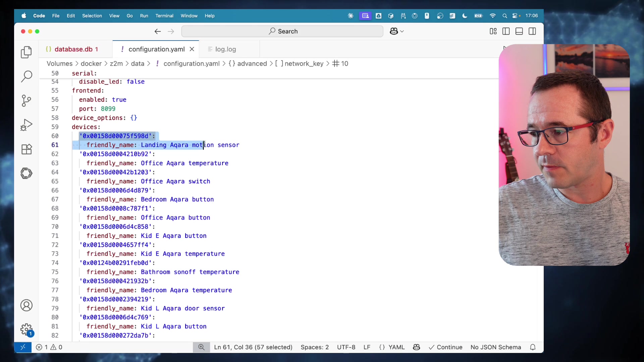The height and width of the screenshot is (362, 644).
Task: Open the Run and Debug view
Action: coord(26,125)
